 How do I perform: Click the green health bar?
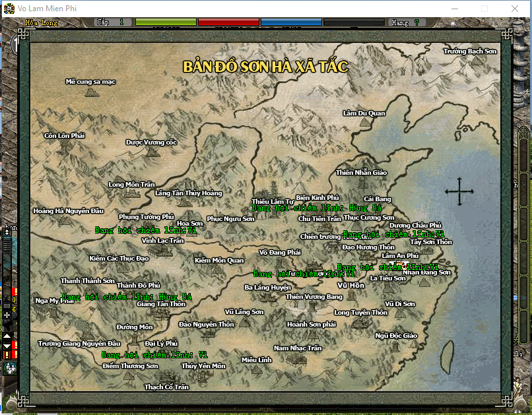pyautogui.click(x=166, y=22)
